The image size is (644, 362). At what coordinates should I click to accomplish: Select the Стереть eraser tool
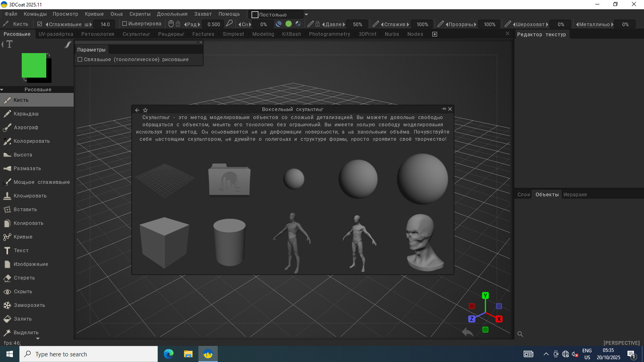(24, 278)
